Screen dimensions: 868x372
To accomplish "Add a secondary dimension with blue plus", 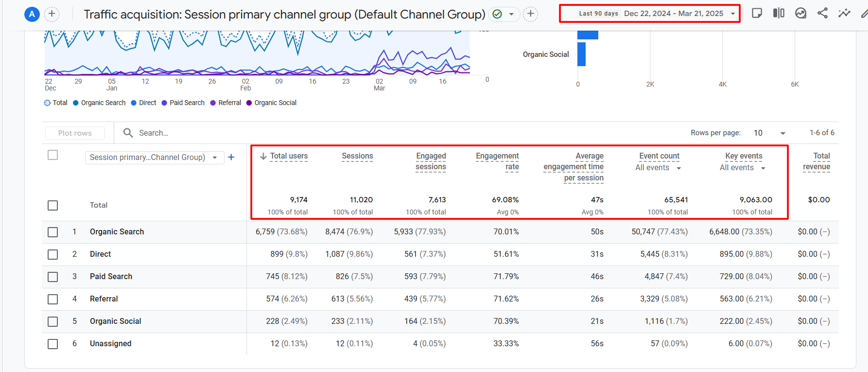I will coord(231,157).
